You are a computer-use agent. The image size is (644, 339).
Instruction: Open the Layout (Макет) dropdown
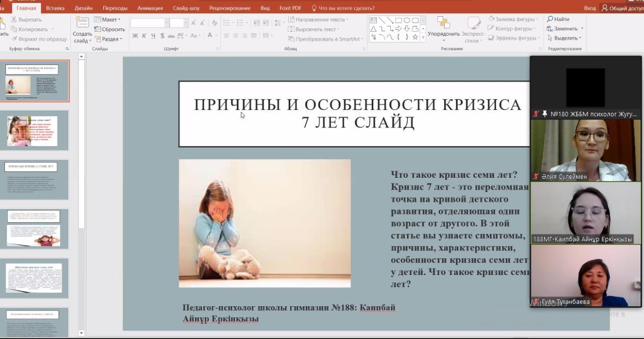click(x=108, y=20)
